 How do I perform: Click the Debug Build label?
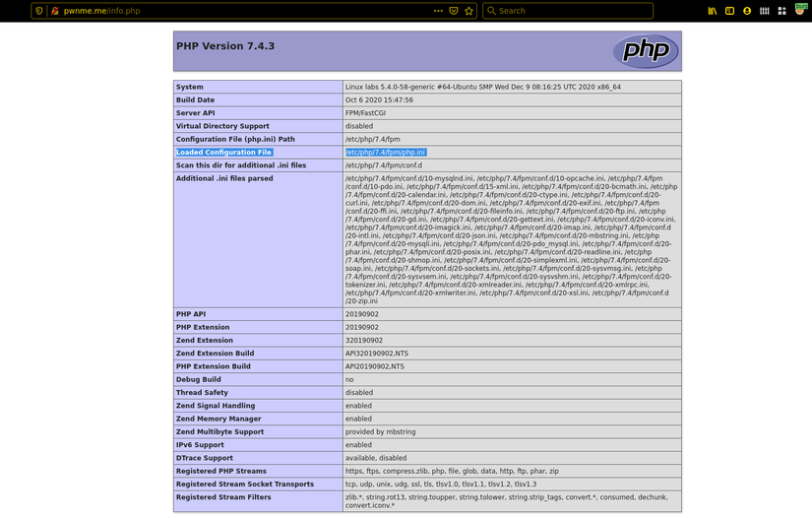199,380
